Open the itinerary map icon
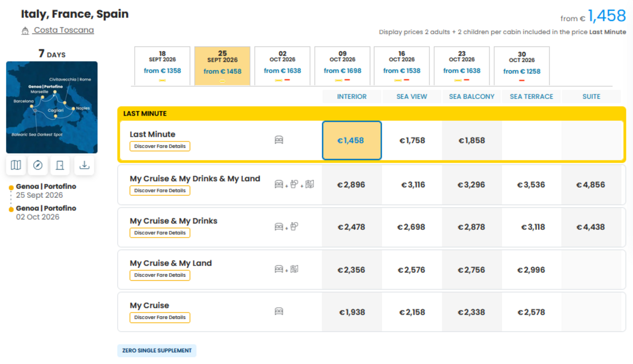The image size is (633, 364). (x=16, y=165)
